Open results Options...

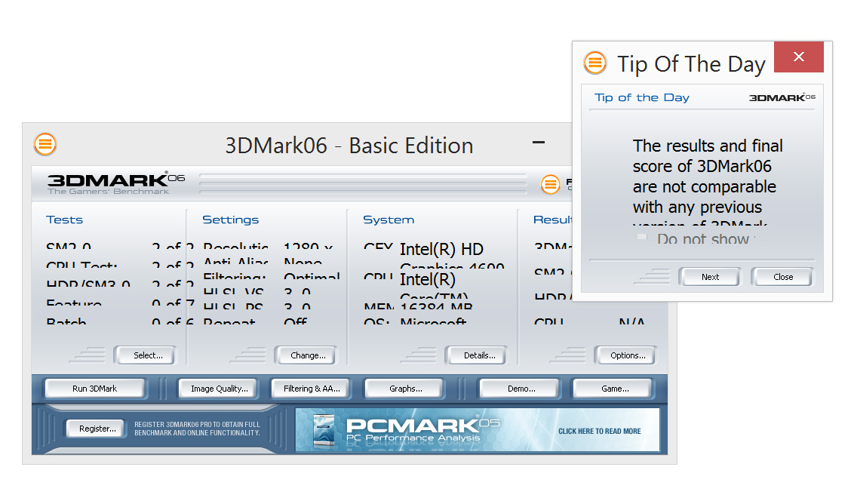click(625, 355)
